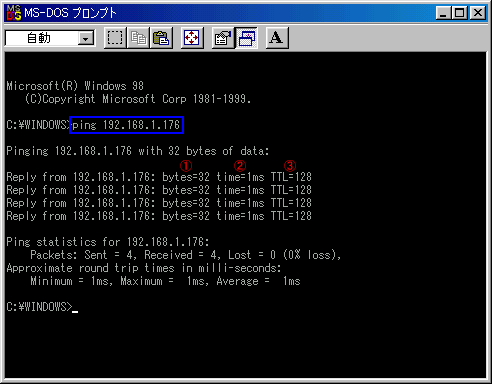Viewport: 492px width, 384px height.
Task: Close the MS-DOS プロンプト window
Action: (x=478, y=13)
